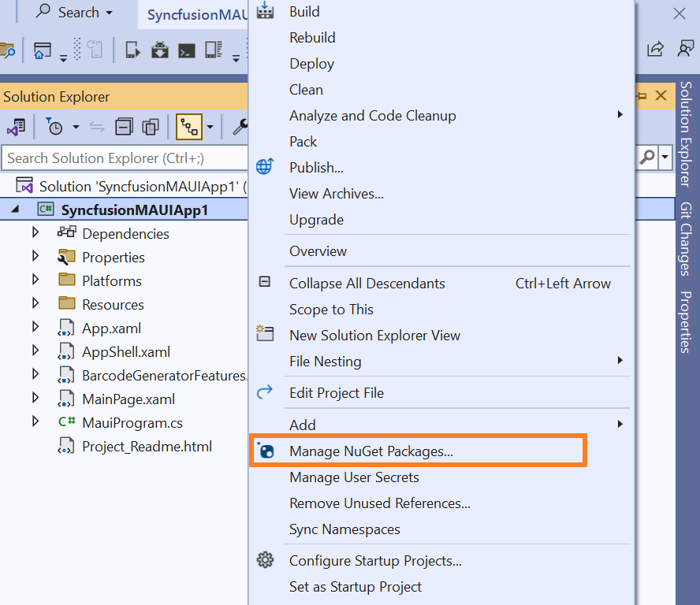Viewport: 700px width, 605px height.
Task: Pin the Solution Explorer panel
Action: pos(642,95)
